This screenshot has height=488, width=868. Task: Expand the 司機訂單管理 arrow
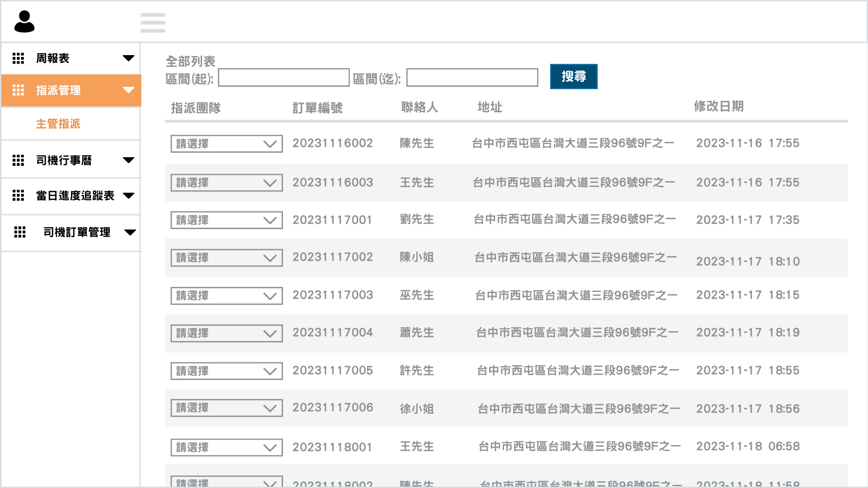pyautogui.click(x=130, y=233)
